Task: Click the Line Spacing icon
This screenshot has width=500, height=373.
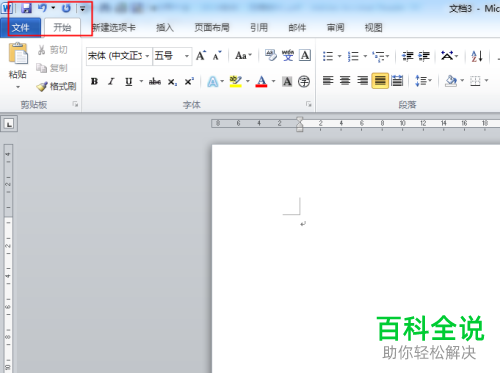Action: click(421, 81)
